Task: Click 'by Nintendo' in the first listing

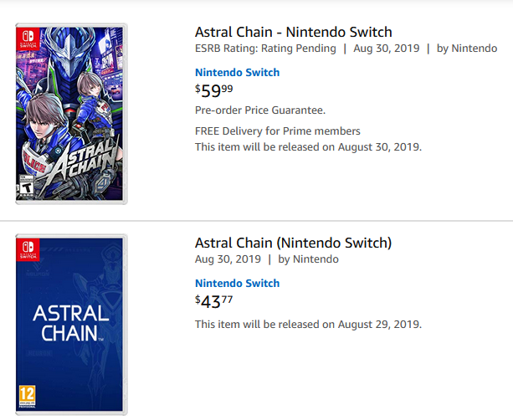Action: coord(467,49)
